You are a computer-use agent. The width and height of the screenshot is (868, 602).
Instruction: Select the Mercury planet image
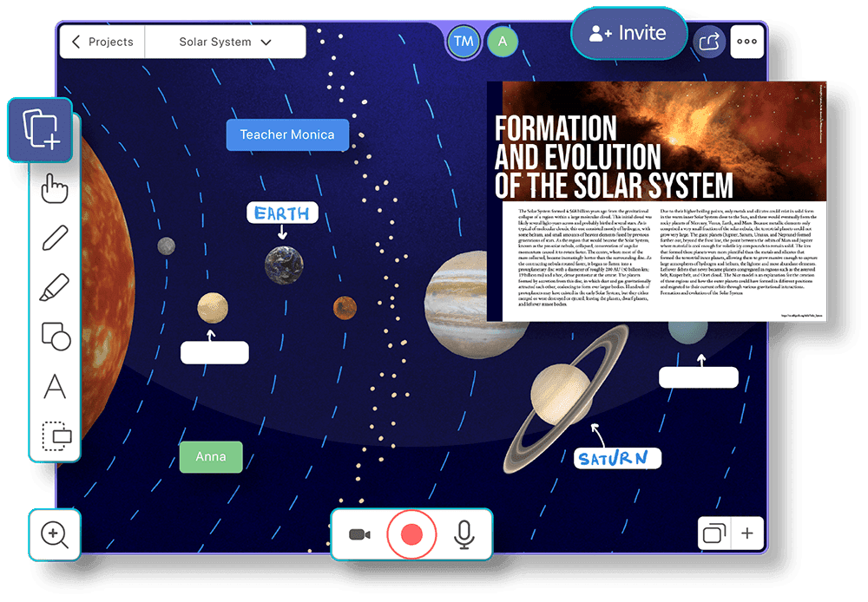coord(166,245)
